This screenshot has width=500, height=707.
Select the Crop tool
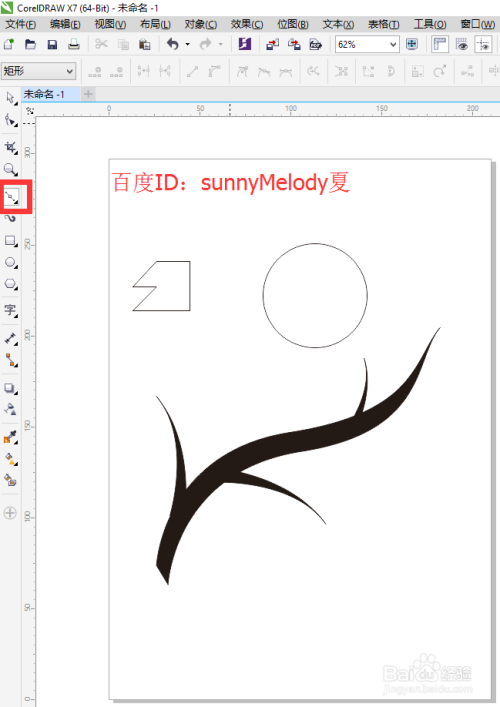[x=10, y=147]
